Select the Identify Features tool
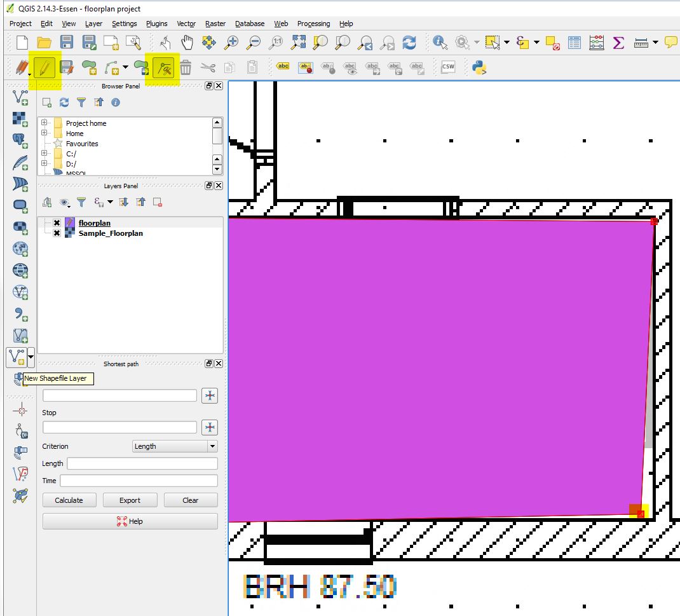The width and height of the screenshot is (680, 616). pyautogui.click(x=440, y=42)
